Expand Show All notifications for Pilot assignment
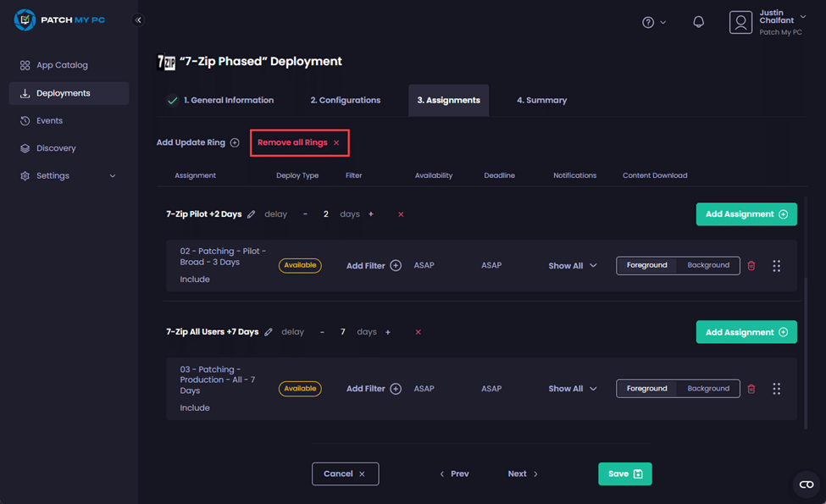826x504 pixels. (x=573, y=266)
